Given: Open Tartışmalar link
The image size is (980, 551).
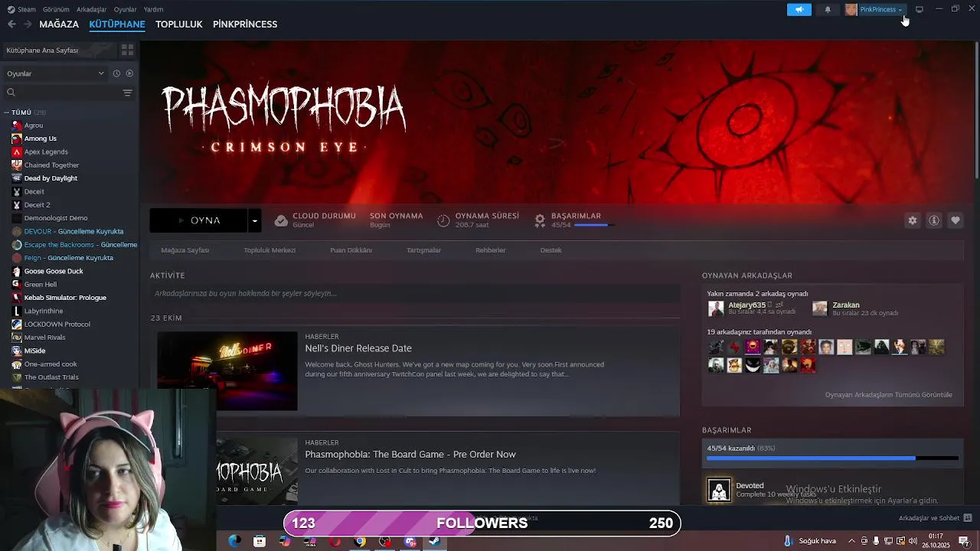Looking at the screenshot, I should [423, 250].
